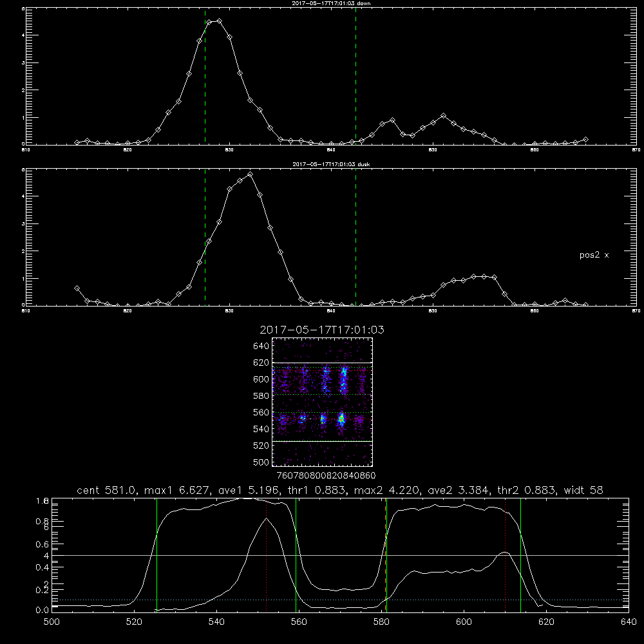644x644 pixels.
Task: Click the left green dashed line in dawn plot
Action: click(205, 77)
